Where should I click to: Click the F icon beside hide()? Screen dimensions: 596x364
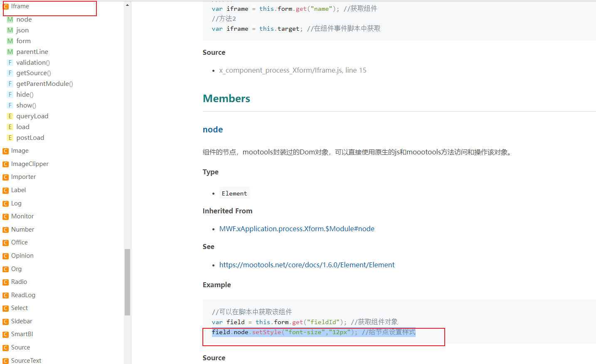pos(10,95)
